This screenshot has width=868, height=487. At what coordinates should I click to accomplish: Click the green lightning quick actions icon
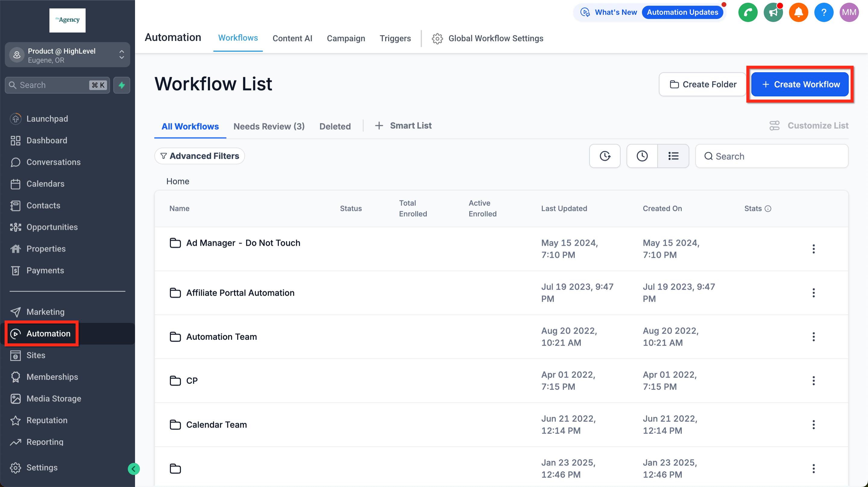click(x=122, y=85)
